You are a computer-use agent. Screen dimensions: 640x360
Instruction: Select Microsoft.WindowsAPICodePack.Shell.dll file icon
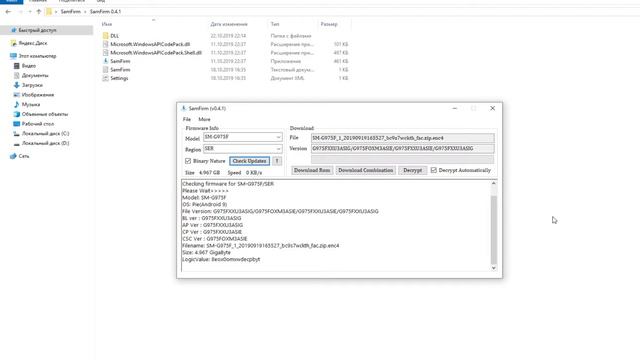(x=106, y=53)
